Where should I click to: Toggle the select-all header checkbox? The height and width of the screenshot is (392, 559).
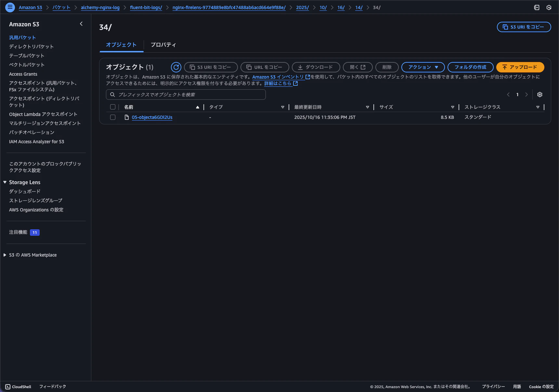(x=113, y=107)
